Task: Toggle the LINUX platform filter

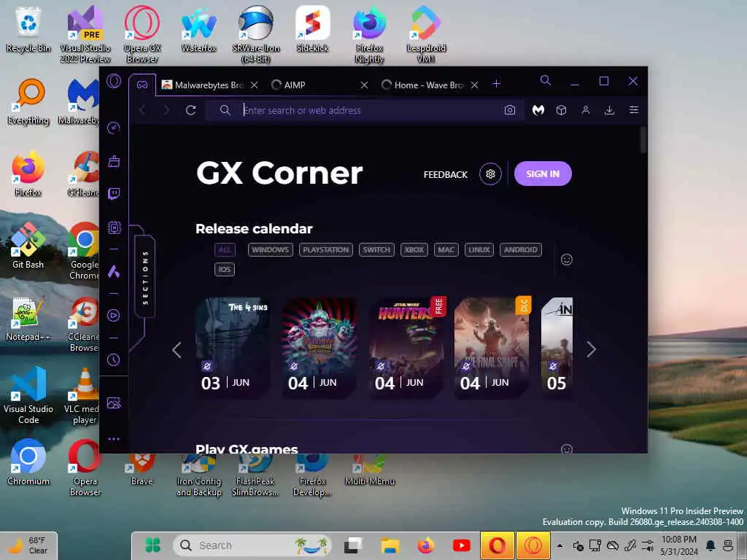Action: pyautogui.click(x=479, y=249)
